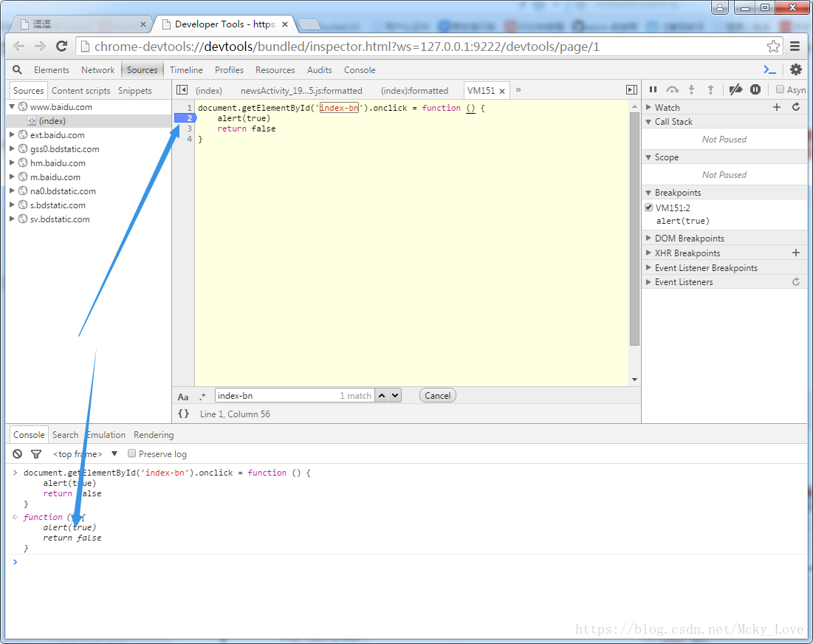Clear the console log icon
Image resolution: width=813 pixels, height=644 pixels.
coord(18,454)
